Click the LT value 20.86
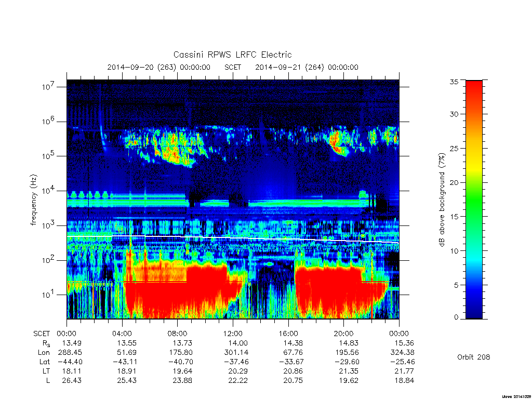This screenshot has width=532, height=399. pyautogui.click(x=293, y=371)
